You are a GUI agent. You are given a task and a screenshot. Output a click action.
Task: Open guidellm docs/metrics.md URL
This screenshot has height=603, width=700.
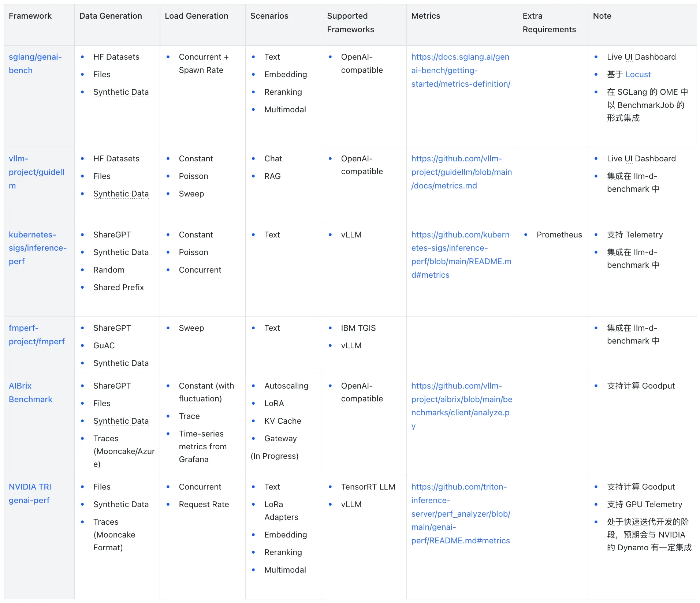tap(461, 172)
